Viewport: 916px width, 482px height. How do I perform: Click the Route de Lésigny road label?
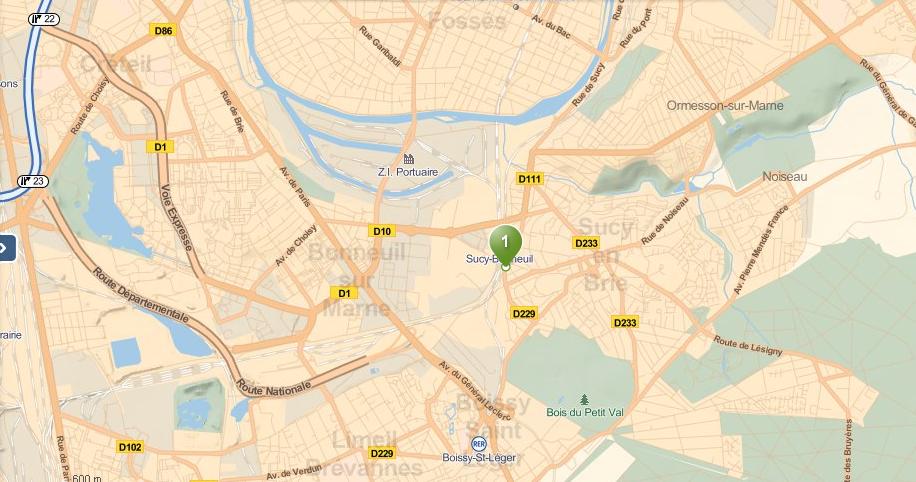[747, 346]
